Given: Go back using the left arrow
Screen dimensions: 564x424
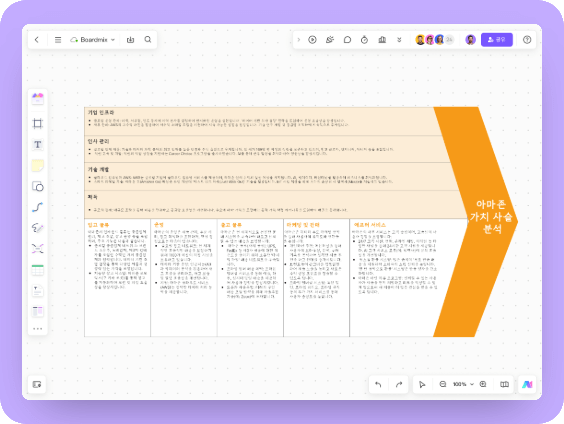Looking at the screenshot, I should click(x=37, y=40).
